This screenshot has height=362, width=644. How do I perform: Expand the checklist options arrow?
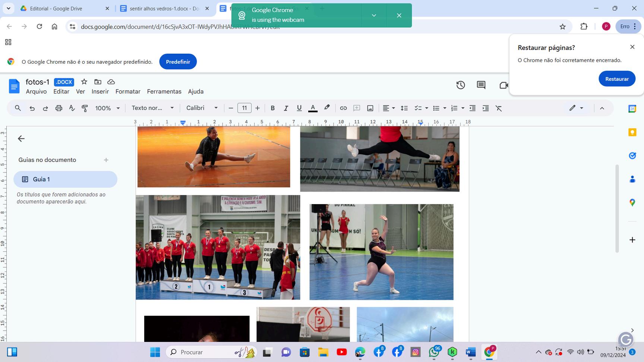pyautogui.click(x=427, y=108)
